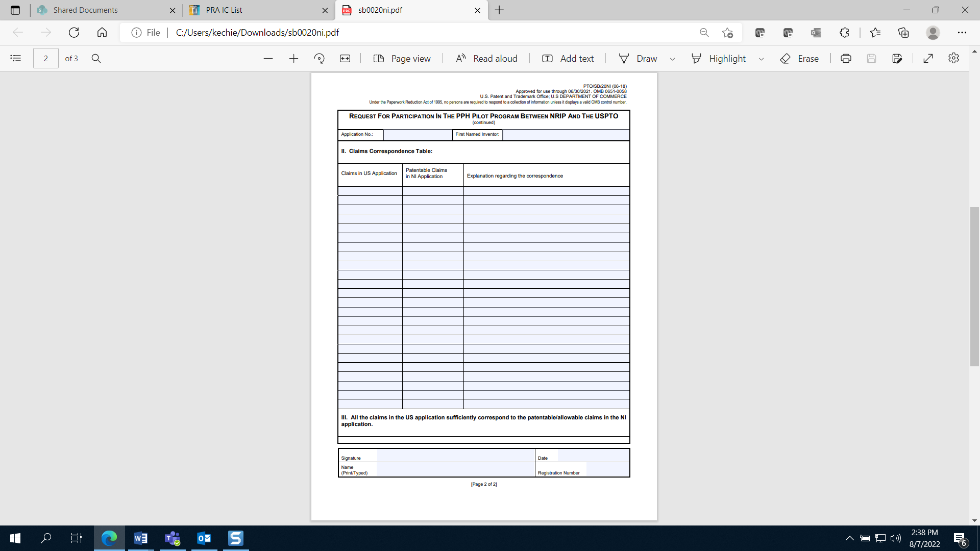Open the table of contents sidebar icon
980x551 pixels.
(x=16, y=58)
